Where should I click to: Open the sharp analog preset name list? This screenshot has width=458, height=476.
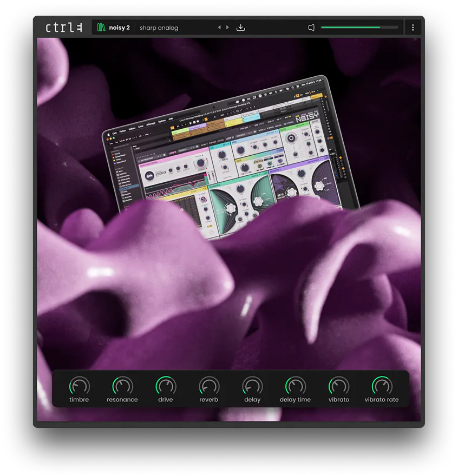pyautogui.click(x=159, y=28)
